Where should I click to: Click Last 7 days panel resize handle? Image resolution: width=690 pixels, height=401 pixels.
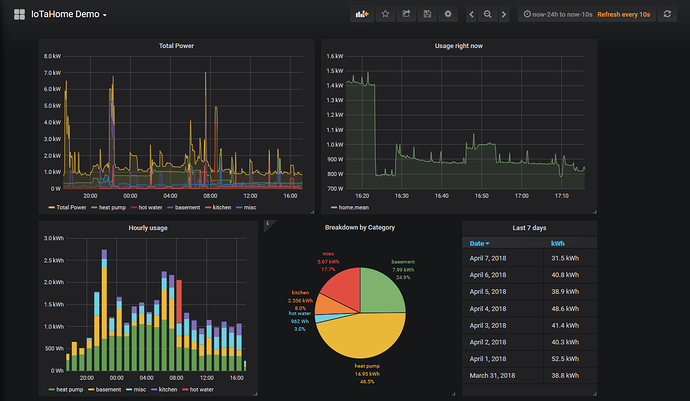coord(595,394)
